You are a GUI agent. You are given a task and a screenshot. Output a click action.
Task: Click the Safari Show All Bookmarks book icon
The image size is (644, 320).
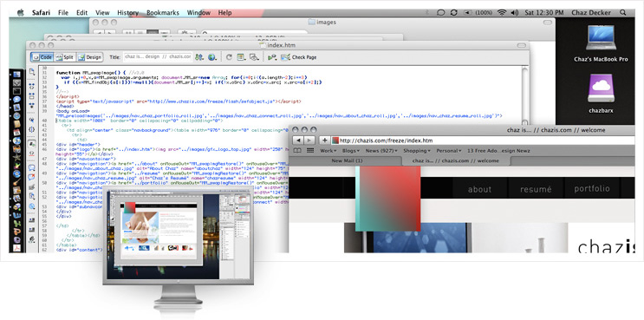click(297, 151)
